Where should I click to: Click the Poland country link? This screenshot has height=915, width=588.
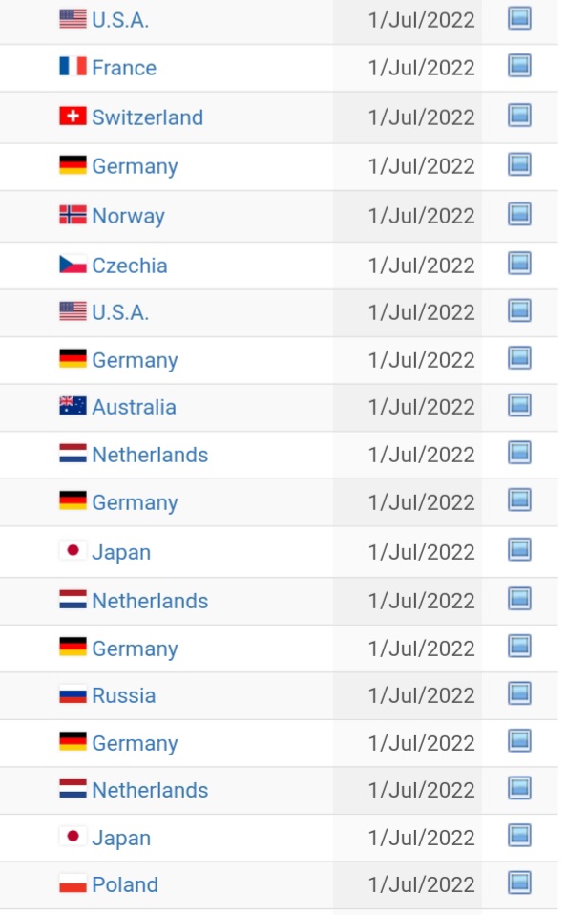[125, 884]
